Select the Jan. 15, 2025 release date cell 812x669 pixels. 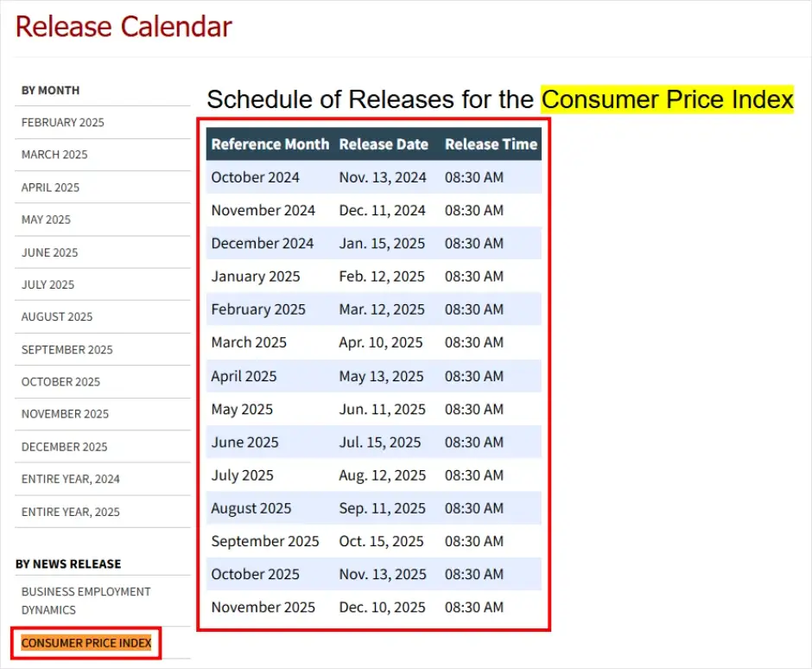pyautogui.click(x=382, y=244)
